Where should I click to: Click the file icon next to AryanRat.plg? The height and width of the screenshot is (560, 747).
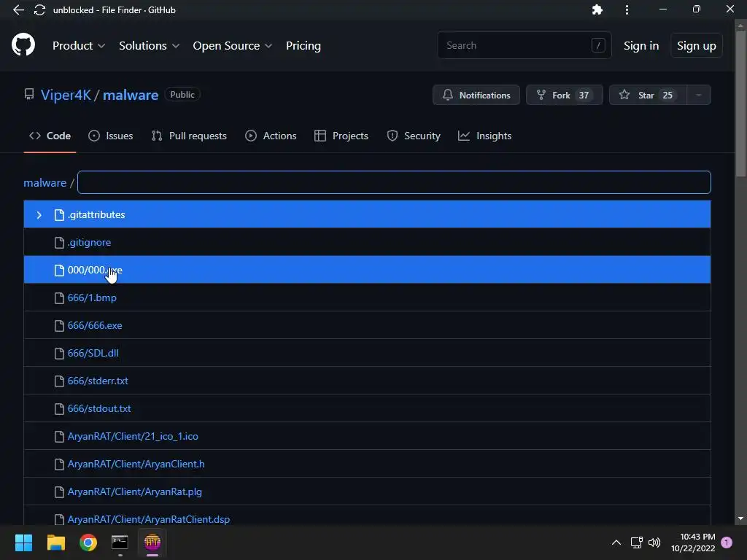pos(59,492)
